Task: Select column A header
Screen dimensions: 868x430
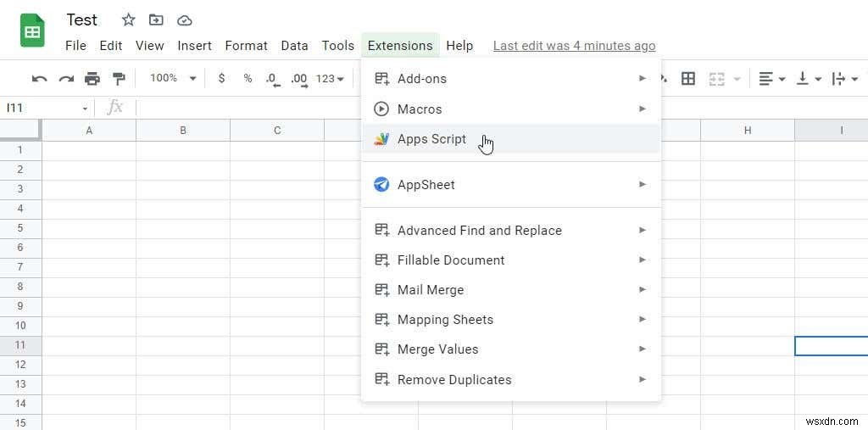Action: click(88, 131)
